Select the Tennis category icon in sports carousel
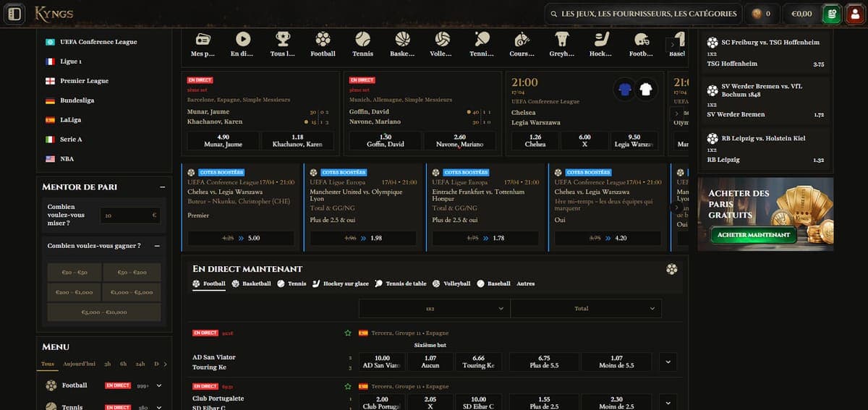This screenshot has width=868, height=410. 362,38
